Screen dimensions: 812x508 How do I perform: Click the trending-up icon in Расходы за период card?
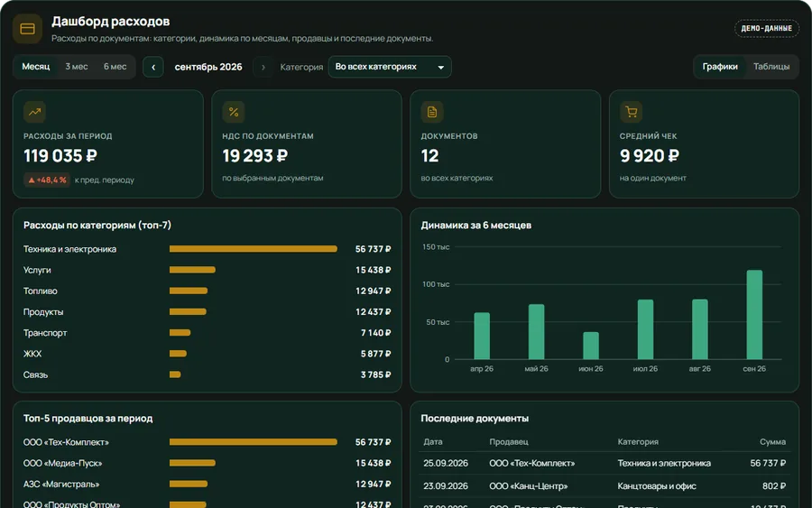pyautogui.click(x=34, y=112)
